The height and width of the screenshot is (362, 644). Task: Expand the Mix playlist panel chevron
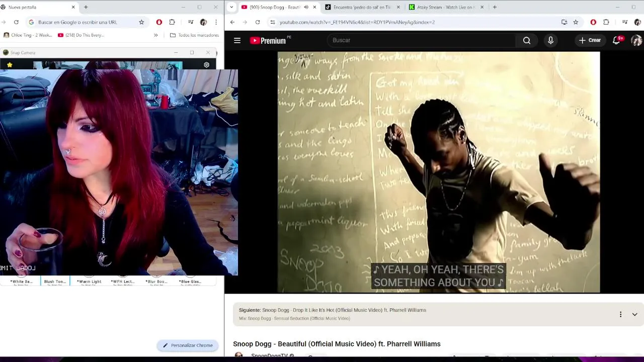(634, 314)
